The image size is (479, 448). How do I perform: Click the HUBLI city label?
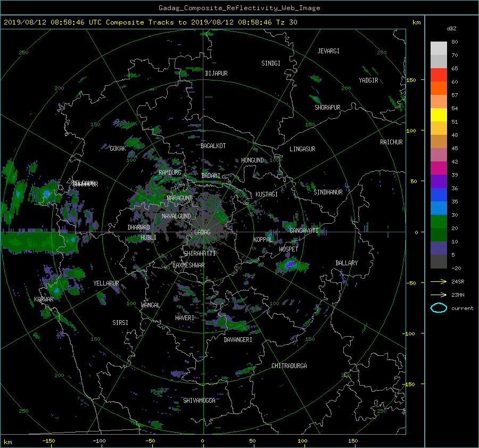148,238
